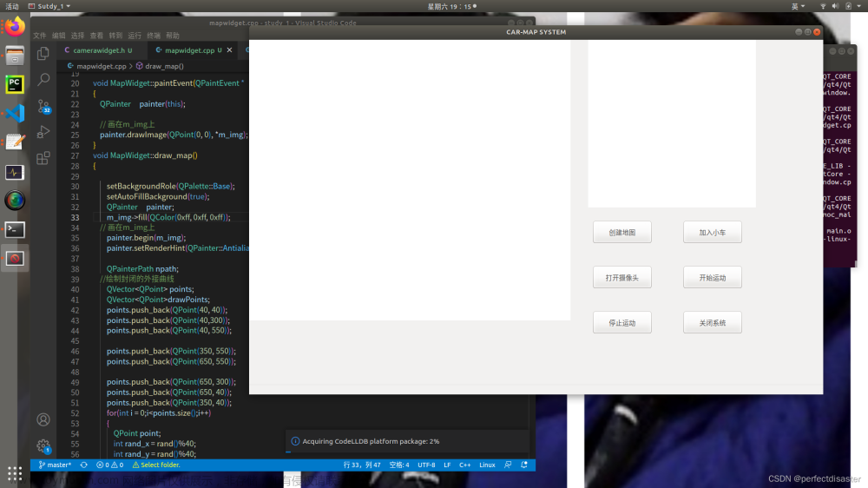Viewport: 868px width, 488px height.
Task: Change UTF-8 encoding in status bar
Action: point(426,465)
